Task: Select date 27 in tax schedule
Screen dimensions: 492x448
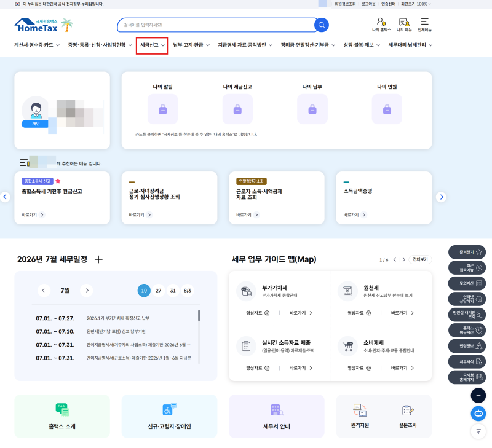Action: (x=159, y=291)
